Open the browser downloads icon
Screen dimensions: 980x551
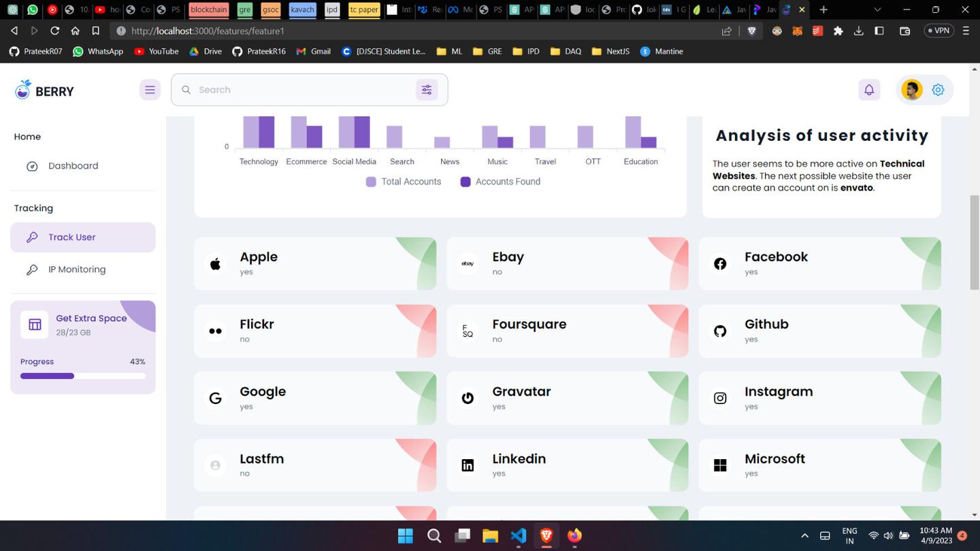pos(858,31)
